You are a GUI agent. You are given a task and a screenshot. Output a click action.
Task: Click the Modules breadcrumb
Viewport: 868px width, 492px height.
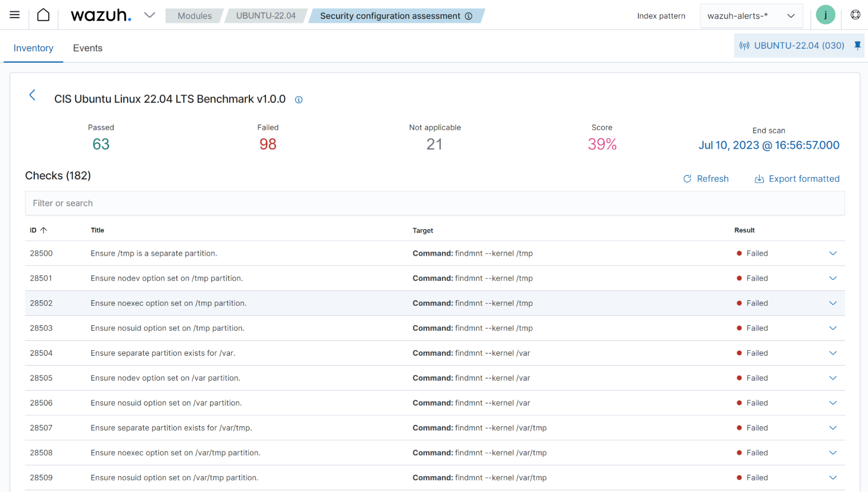195,16
